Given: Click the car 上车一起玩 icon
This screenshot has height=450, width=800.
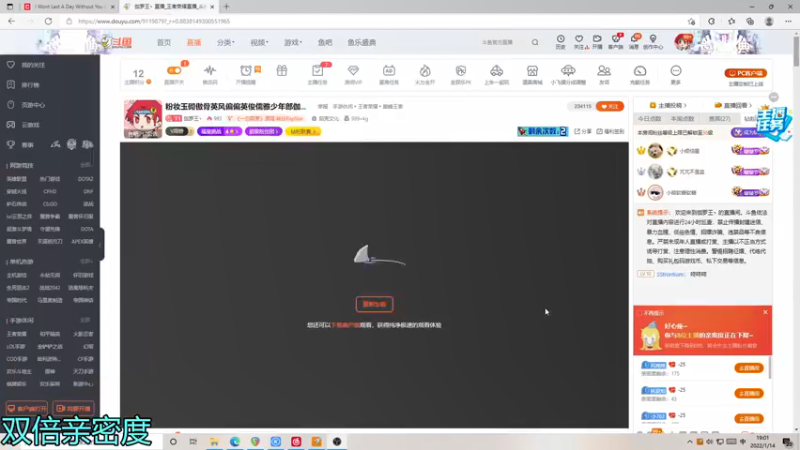Looking at the screenshot, I should click(496, 70).
